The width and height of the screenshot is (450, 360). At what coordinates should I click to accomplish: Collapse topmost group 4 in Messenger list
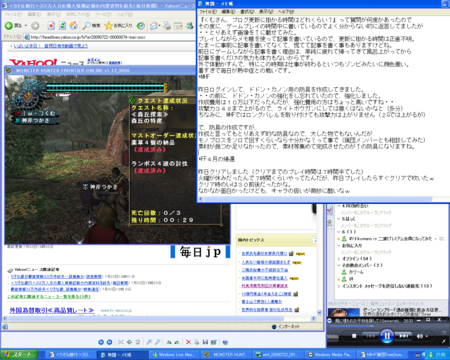(339, 206)
